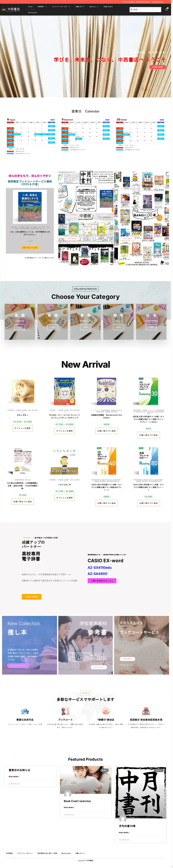Screen dimensions: 173x868
Task: Click the search magnifier icon
Action: 131,9
